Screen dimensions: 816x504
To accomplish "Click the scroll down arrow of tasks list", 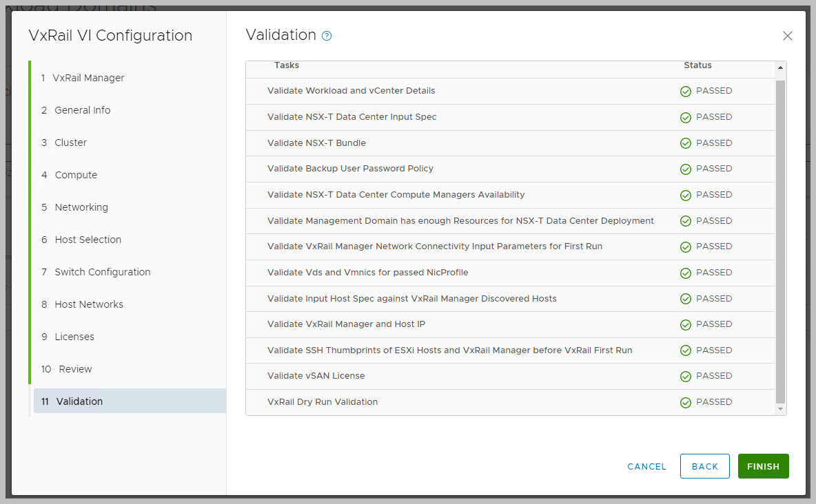I will click(780, 409).
